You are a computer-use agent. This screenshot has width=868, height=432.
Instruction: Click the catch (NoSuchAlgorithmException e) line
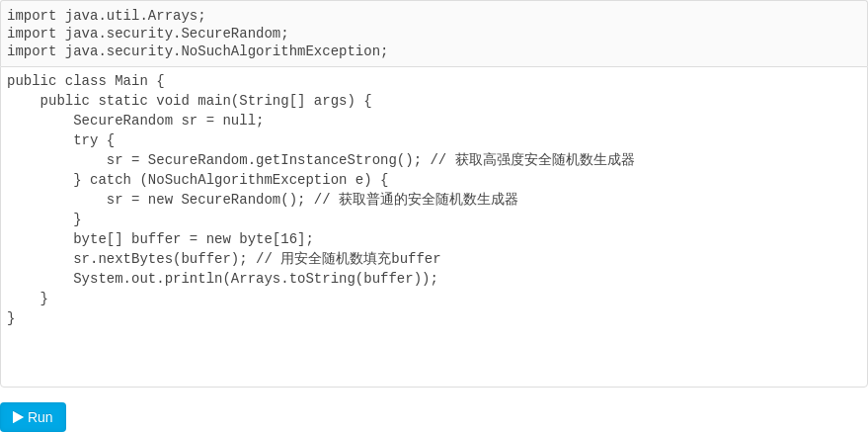click(231, 180)
